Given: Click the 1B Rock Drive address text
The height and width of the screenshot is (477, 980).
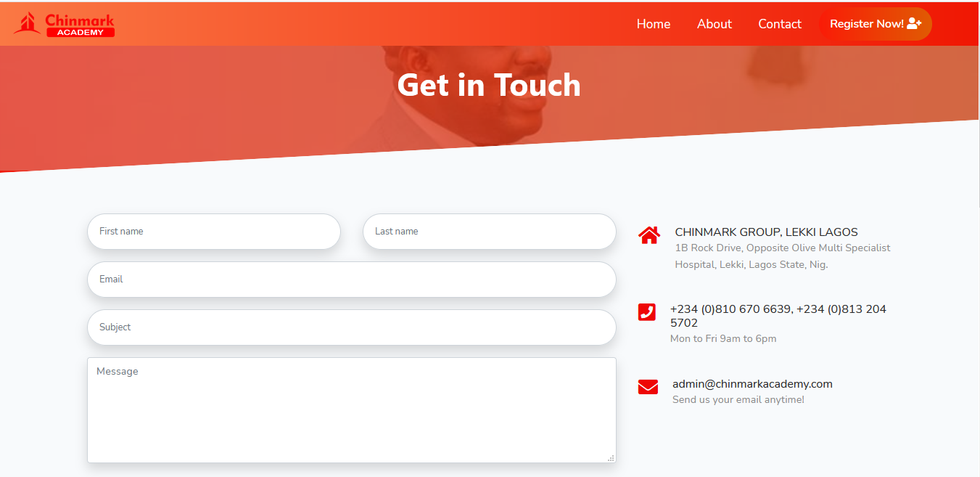Looking at the screenshot, I should 783,256.
